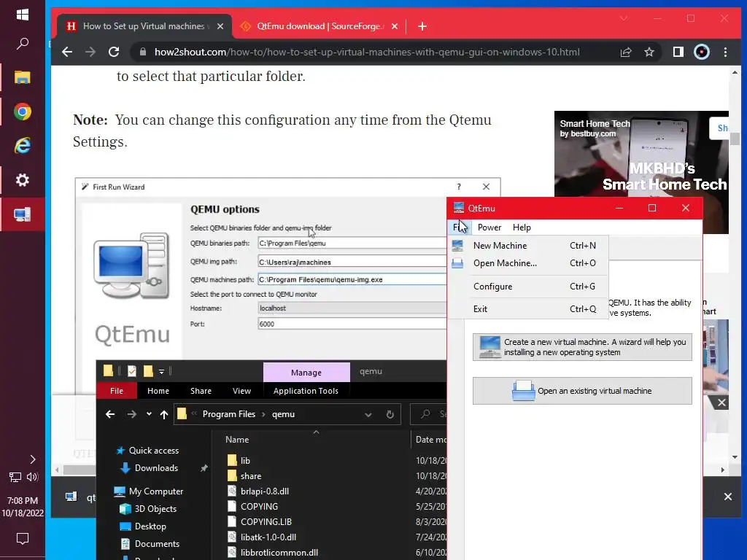Viewport: 747px width, 560px height.
Task: Open taskbar search magnifier
Action: tap(23, 44)
